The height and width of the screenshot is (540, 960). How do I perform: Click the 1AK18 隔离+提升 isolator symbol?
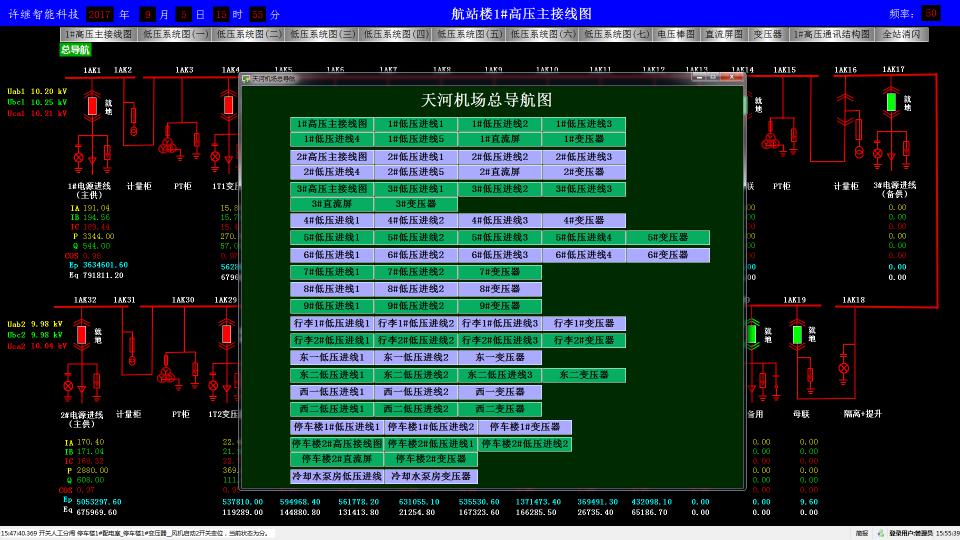(x=843, y=368)
